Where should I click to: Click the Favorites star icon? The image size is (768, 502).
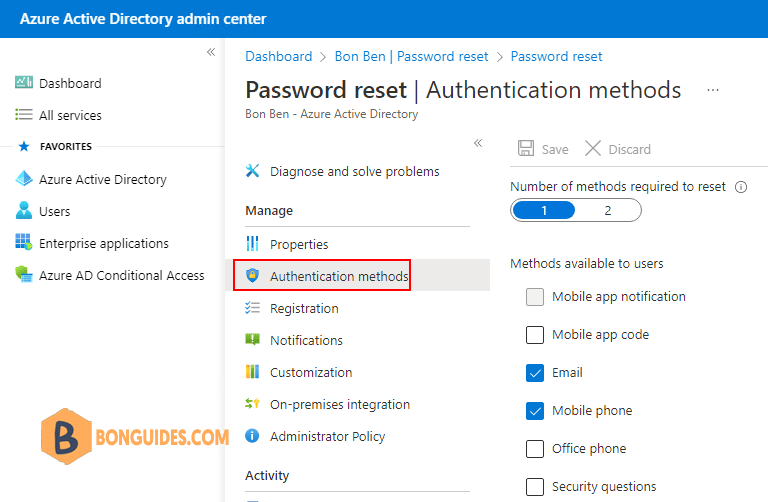click(x=24, y=146)
